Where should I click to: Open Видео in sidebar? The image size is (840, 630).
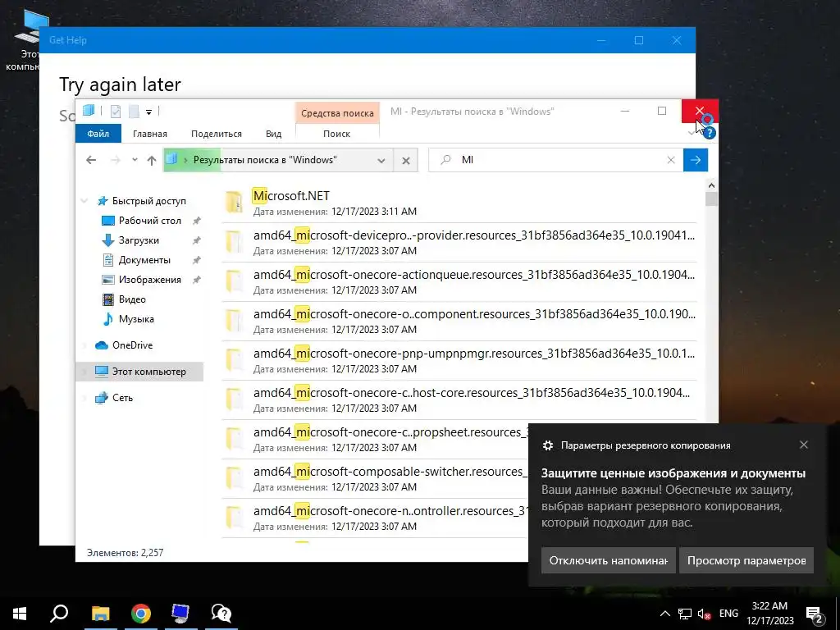tap(132, 299)
